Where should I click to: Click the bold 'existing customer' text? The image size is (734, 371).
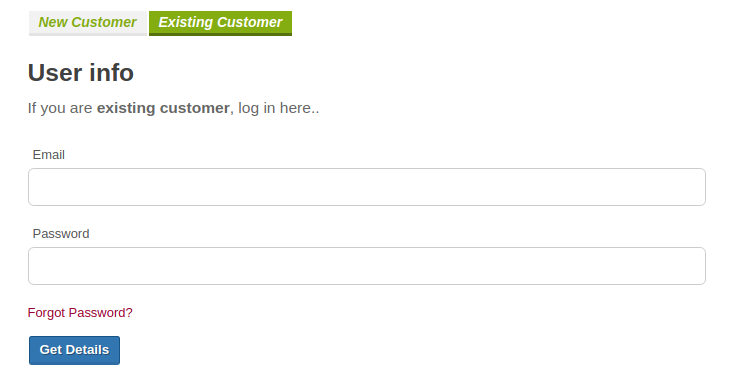[x=163, y=108]
